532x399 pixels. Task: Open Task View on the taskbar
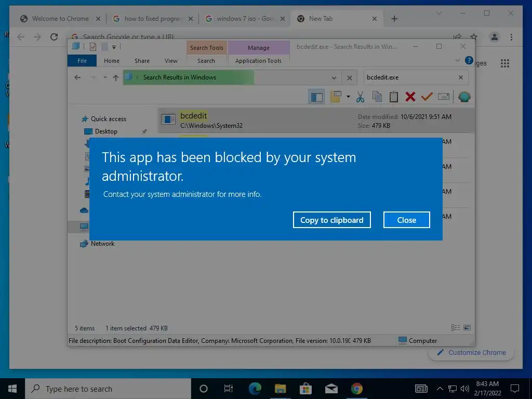[x=229, y=389]
